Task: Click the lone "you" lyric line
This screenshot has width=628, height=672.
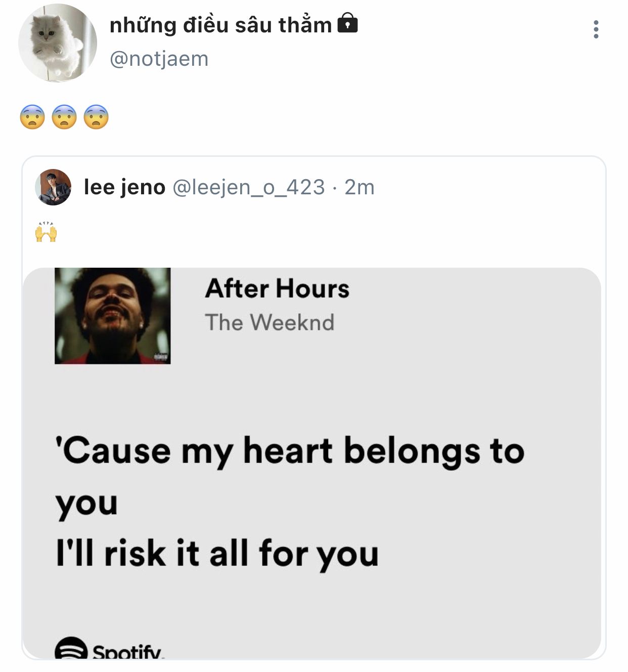Action: click(x=86, y=503)
